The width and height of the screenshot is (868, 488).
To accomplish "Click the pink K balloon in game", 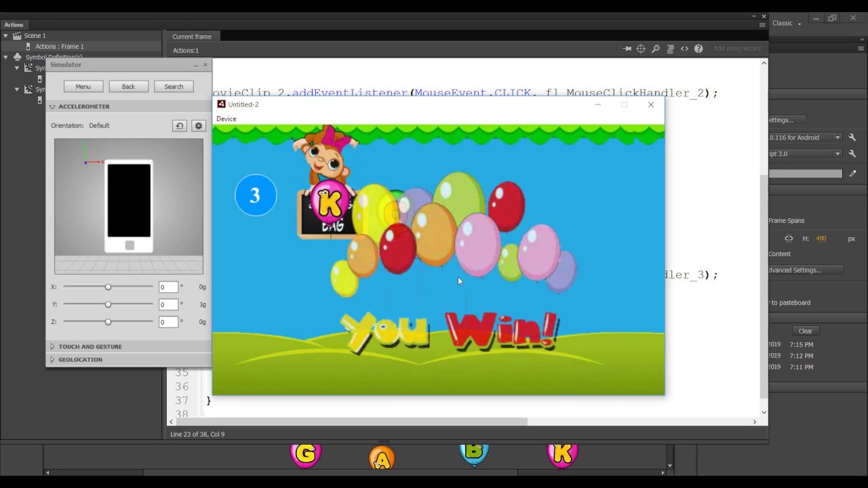I will coord(330,201).
